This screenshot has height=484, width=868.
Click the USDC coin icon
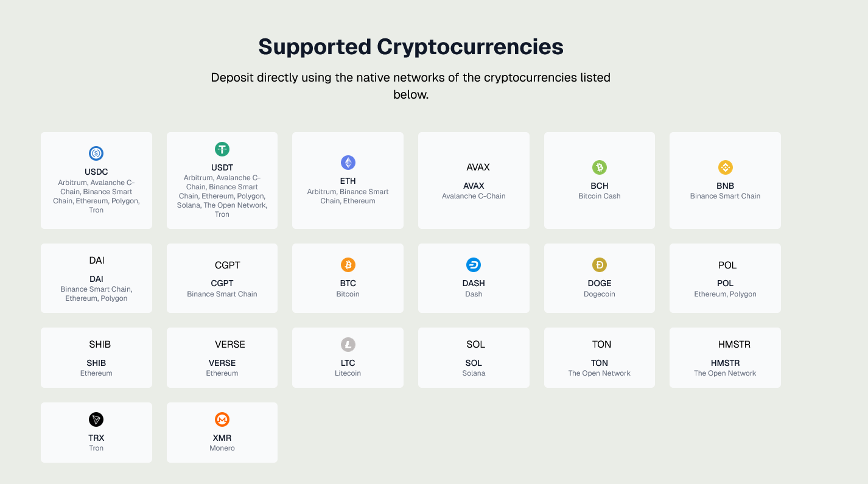click(96, 153)
